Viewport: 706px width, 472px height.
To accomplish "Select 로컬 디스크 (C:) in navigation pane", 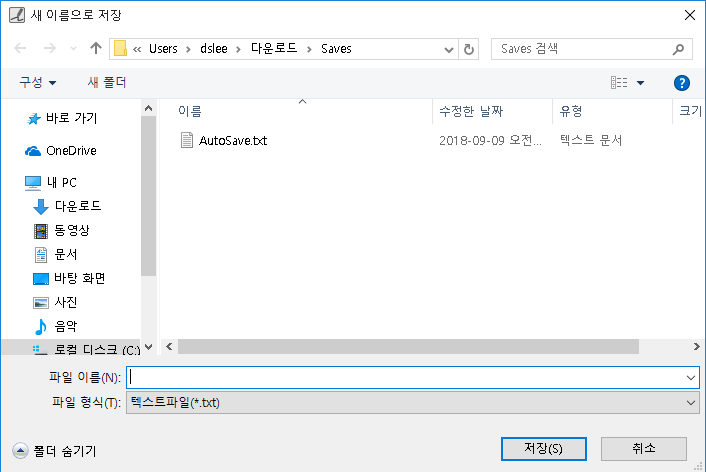I will pos(97,349).
